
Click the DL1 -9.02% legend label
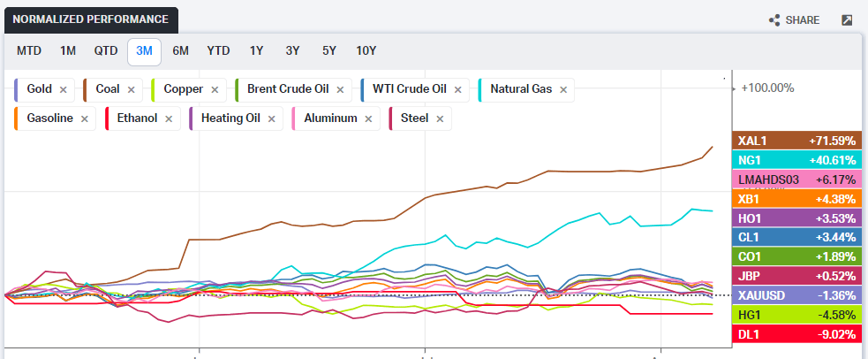click(796, 333)
